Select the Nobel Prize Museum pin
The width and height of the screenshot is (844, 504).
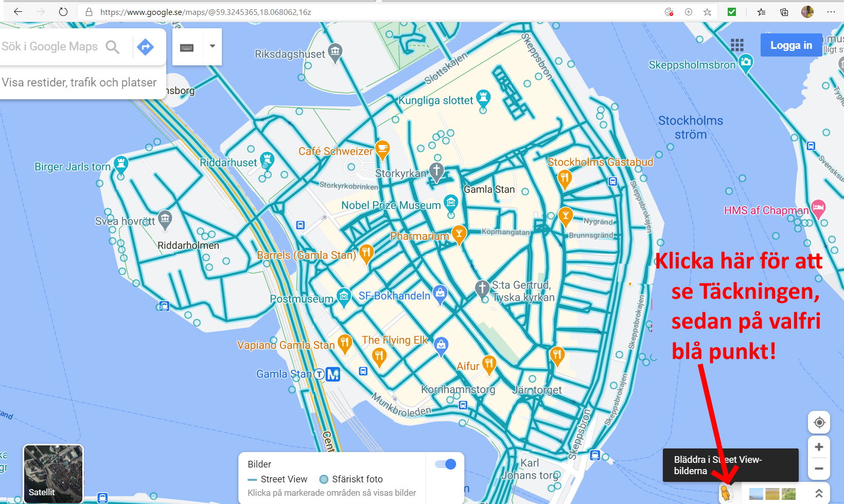(x=451, y=204)
